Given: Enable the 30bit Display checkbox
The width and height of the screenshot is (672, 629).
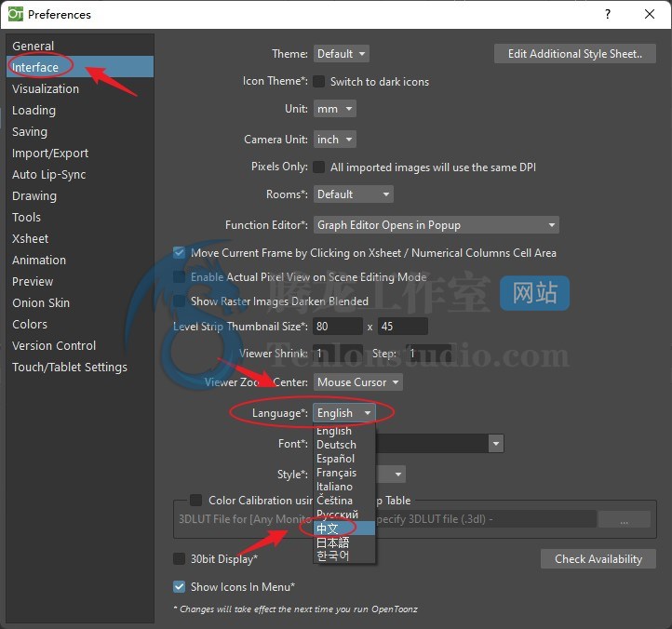Looking at the screenshot, I should [180, 559].
